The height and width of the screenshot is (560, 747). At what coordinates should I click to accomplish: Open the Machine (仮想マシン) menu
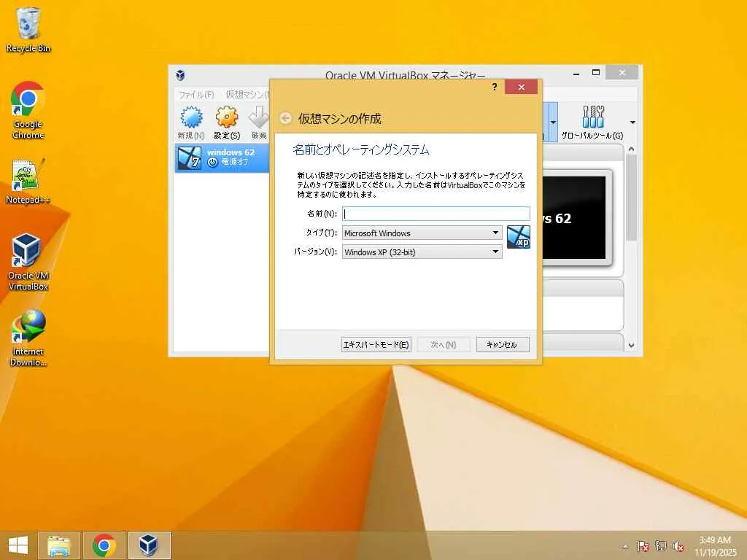247,95
